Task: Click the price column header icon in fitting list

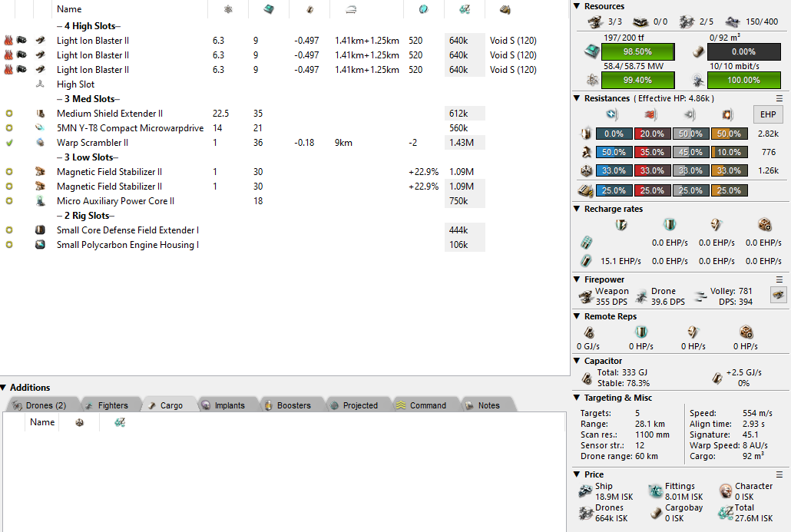Action: click(464, 9)
